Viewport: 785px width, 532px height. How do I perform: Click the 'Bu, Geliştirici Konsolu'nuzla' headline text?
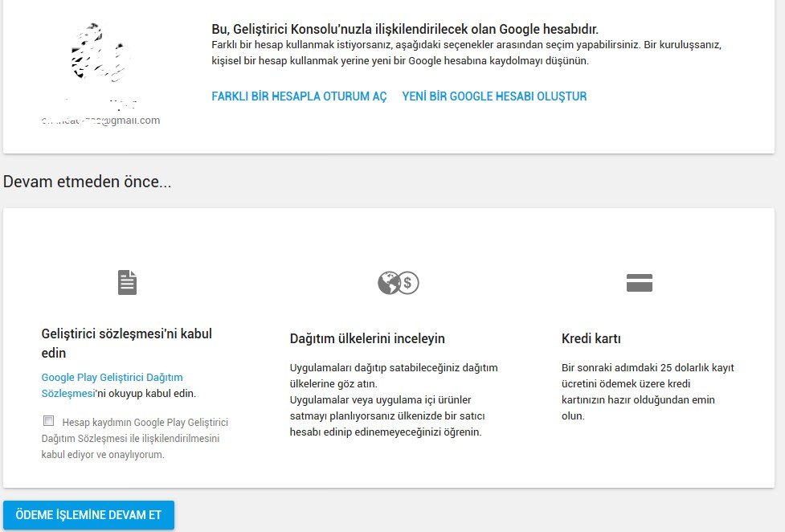pos(405,29)
